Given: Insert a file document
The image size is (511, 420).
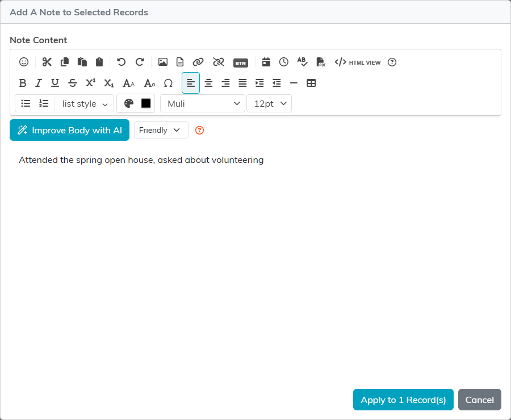Looking at the screenshot, I should 180,62.
